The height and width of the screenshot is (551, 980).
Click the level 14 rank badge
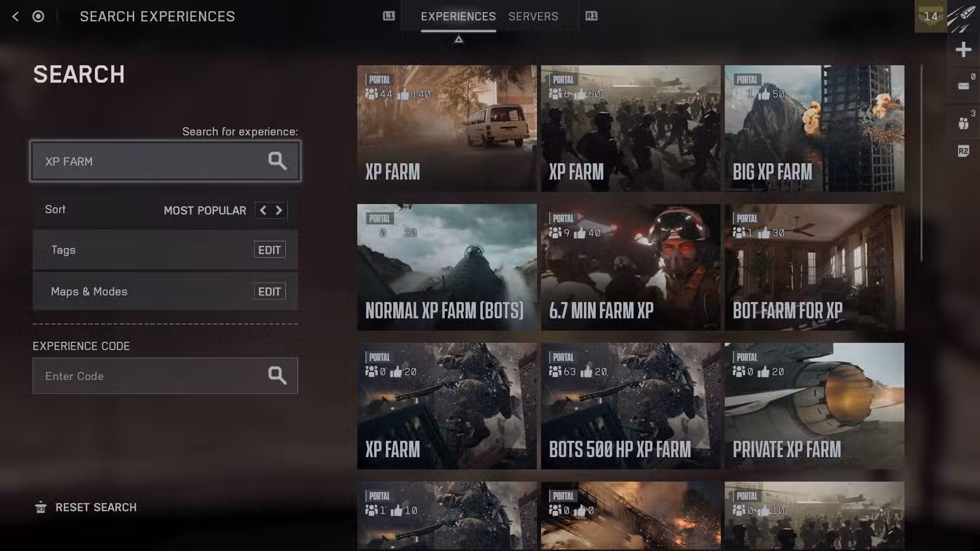point(930,17)
